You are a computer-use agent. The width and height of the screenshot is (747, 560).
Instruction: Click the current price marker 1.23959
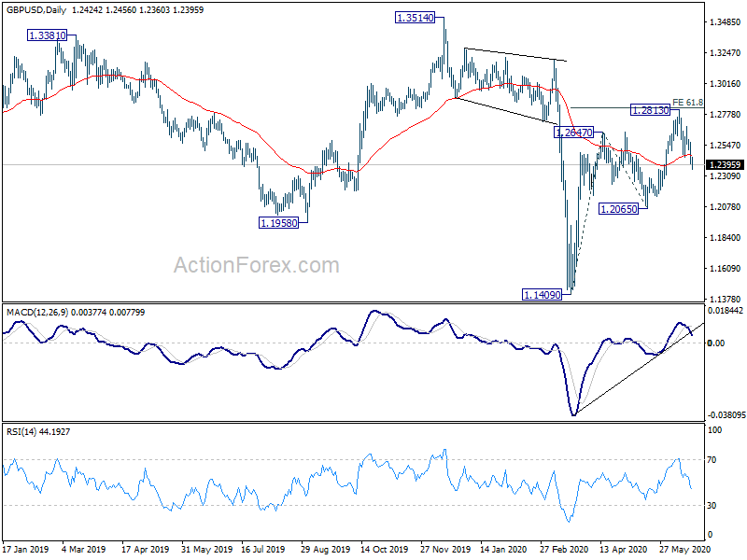coord(726,165)
